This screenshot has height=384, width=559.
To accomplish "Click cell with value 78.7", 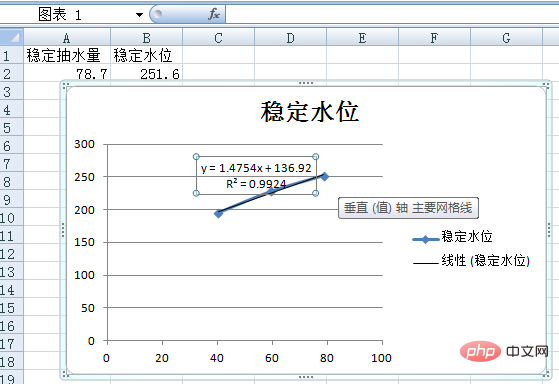I will coord(67,73).
